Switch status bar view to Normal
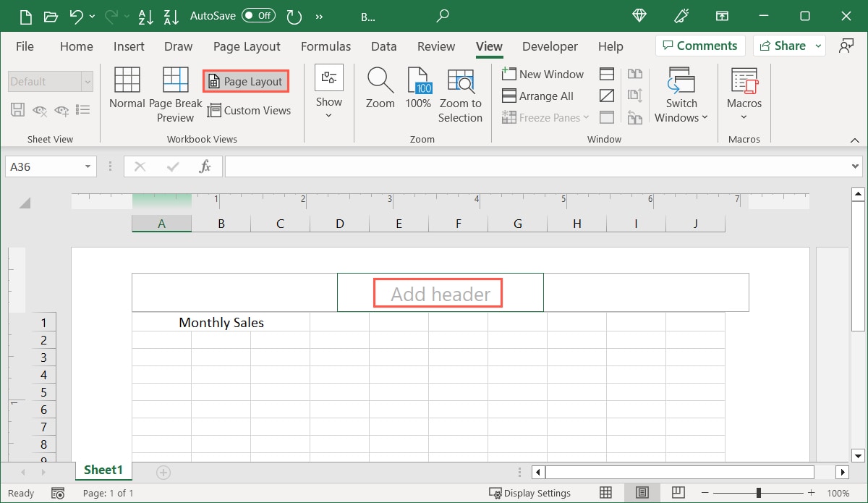The width and height of the screenshot is (868, 503). click(606, 493)
